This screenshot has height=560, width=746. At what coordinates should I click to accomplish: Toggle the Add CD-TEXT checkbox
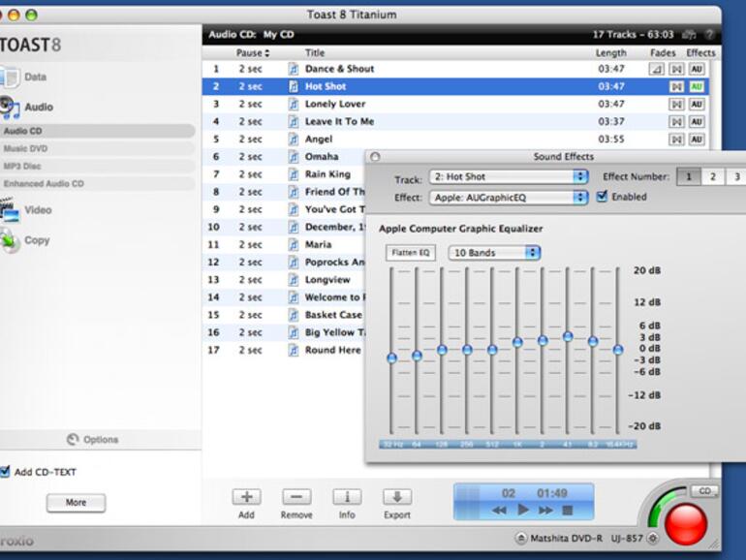[5, 472]
